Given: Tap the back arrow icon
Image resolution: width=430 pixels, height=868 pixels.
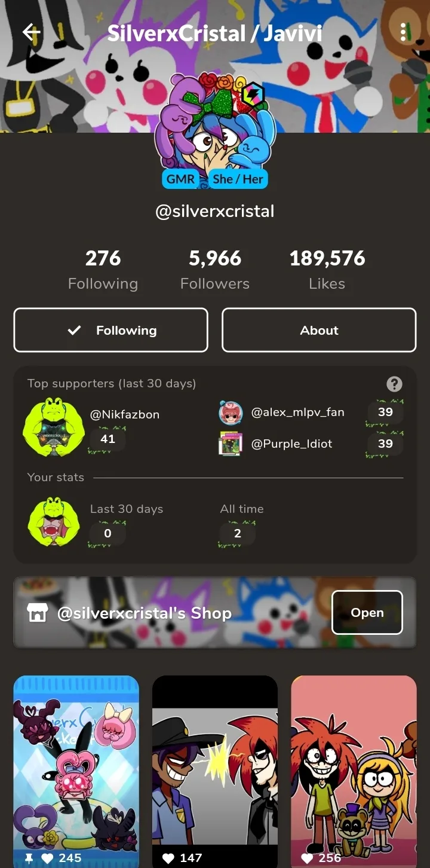Looking at the screenshot, I should click(x=31, y=32).
